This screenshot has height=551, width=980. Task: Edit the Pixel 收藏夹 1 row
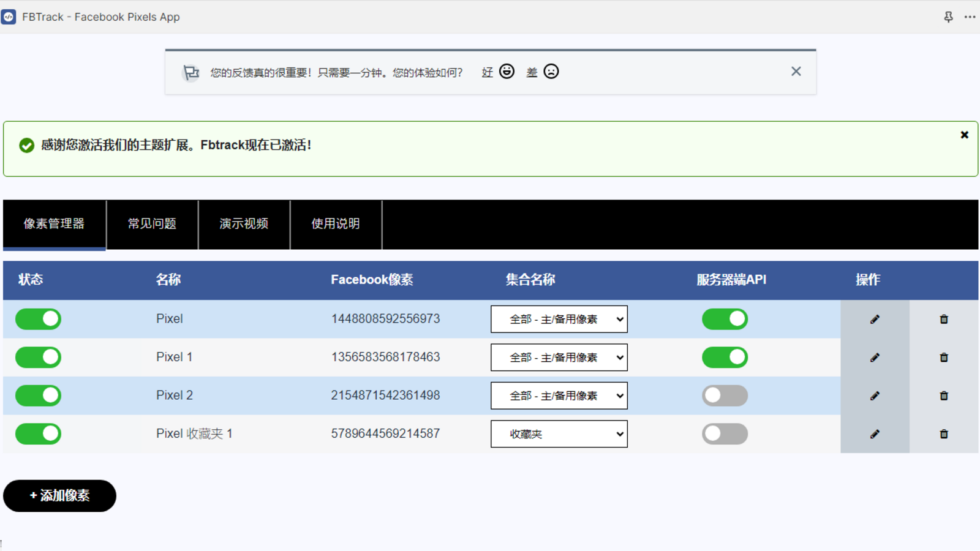coord(875,434)
